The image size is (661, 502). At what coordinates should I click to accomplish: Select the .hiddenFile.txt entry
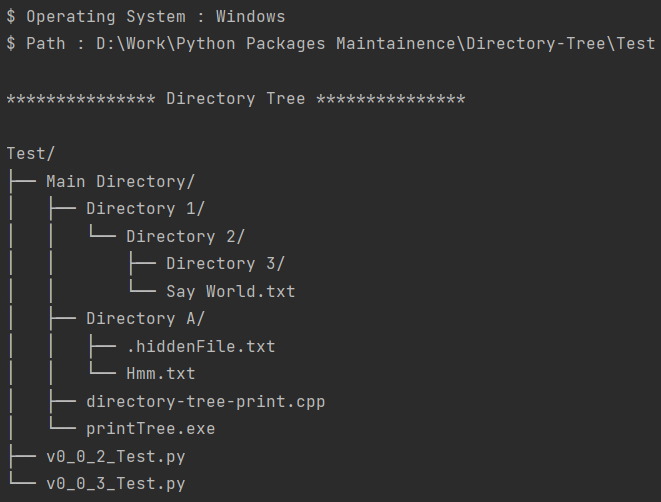201,346
